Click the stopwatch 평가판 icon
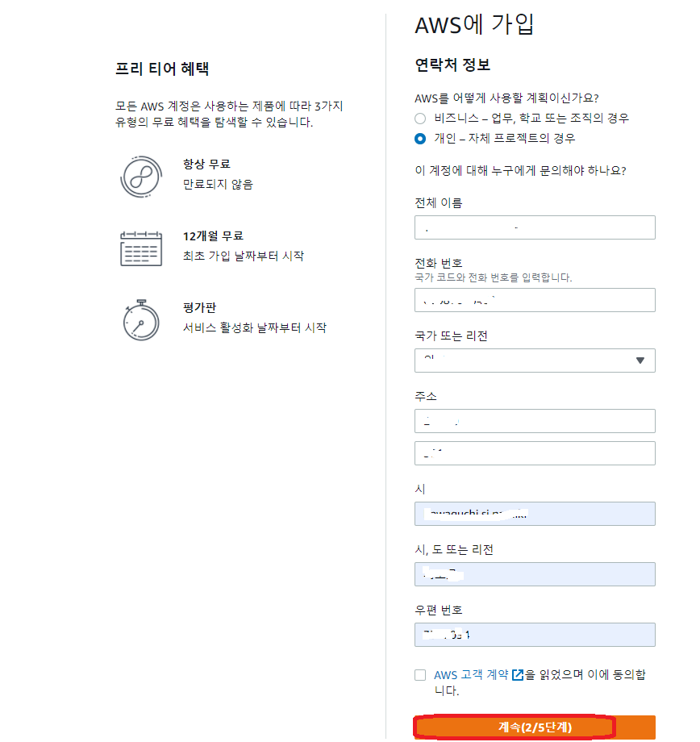700x742 pixels. point(141,320)
